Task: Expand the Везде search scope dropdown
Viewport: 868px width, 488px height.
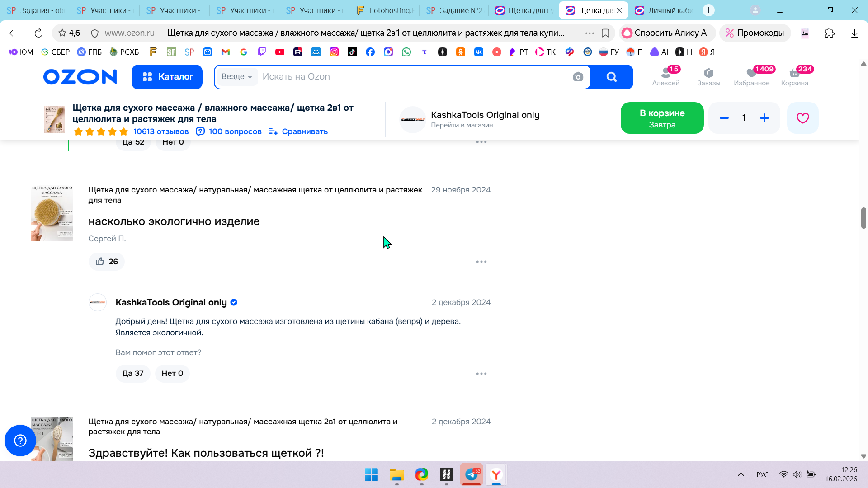Action: tap(237, 77)
